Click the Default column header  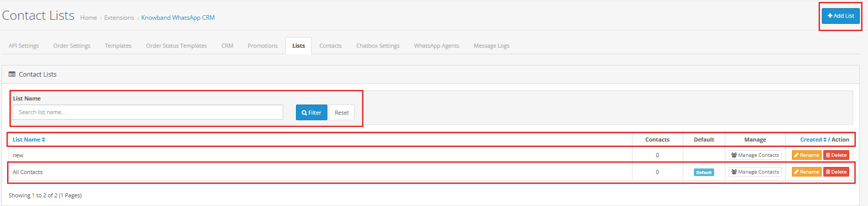(x=704, y=140)
